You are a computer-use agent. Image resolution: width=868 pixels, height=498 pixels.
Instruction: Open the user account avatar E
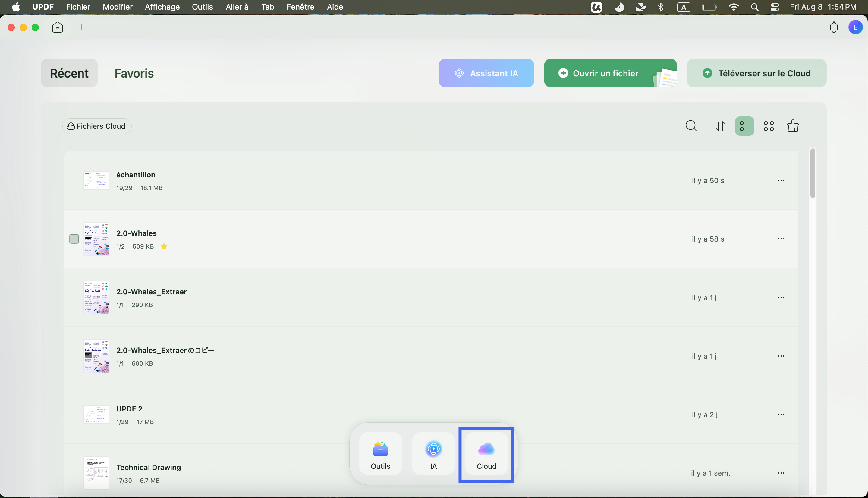tap(855, 27)
